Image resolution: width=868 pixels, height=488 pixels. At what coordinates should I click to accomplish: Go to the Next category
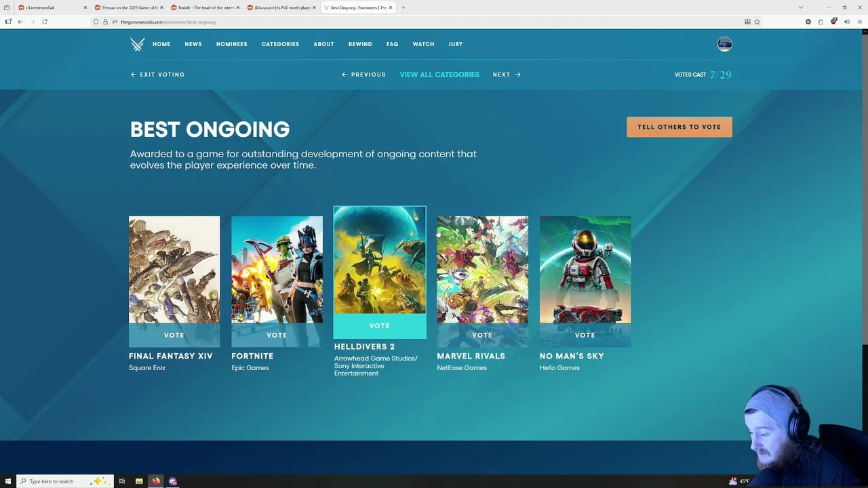[x=507, y=75]
